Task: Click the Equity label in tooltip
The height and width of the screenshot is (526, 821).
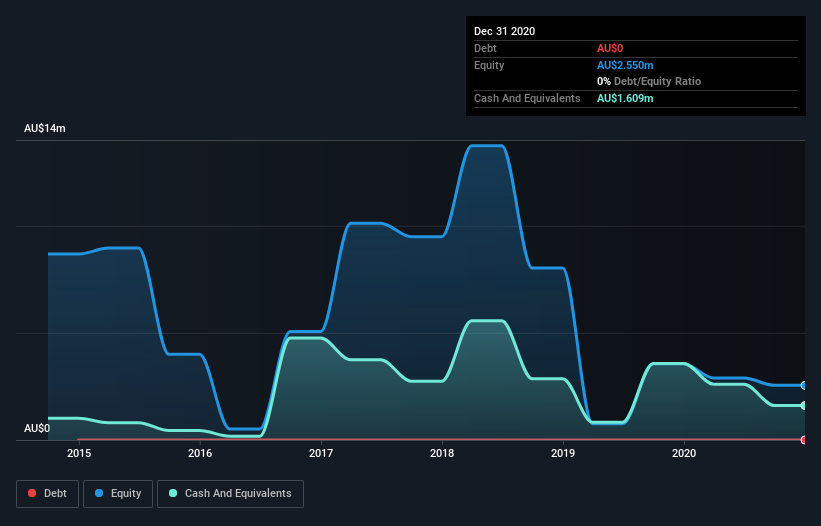Action: pyautogui.click(x=489, y=65)
